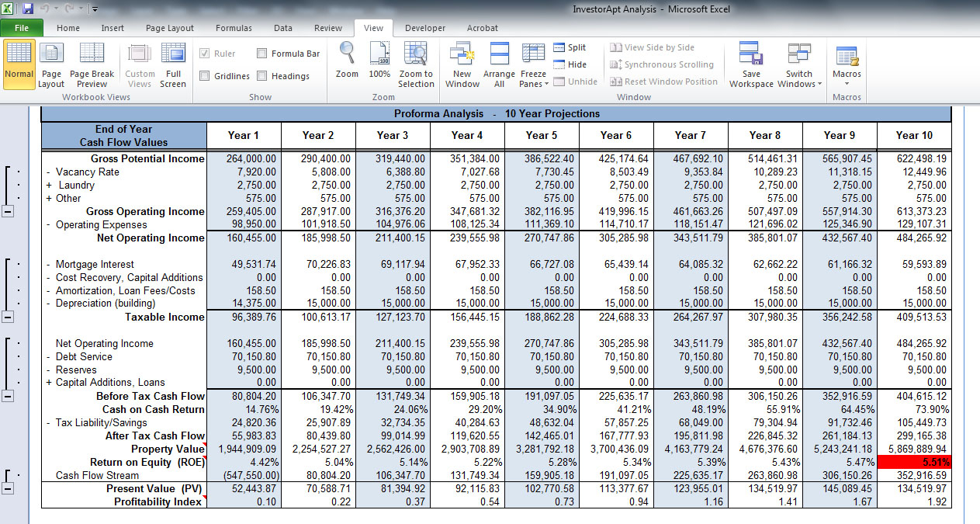Set zoom to 100%
The image size is (980, 524).
379,62
